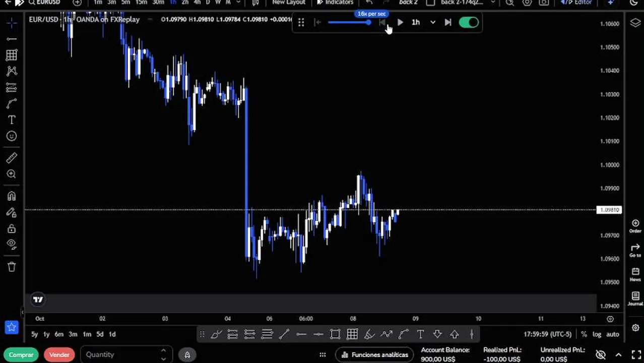This screenshot has height=363, width=644.
Task: Open the Order panel
Action: (x=635, y=226)
